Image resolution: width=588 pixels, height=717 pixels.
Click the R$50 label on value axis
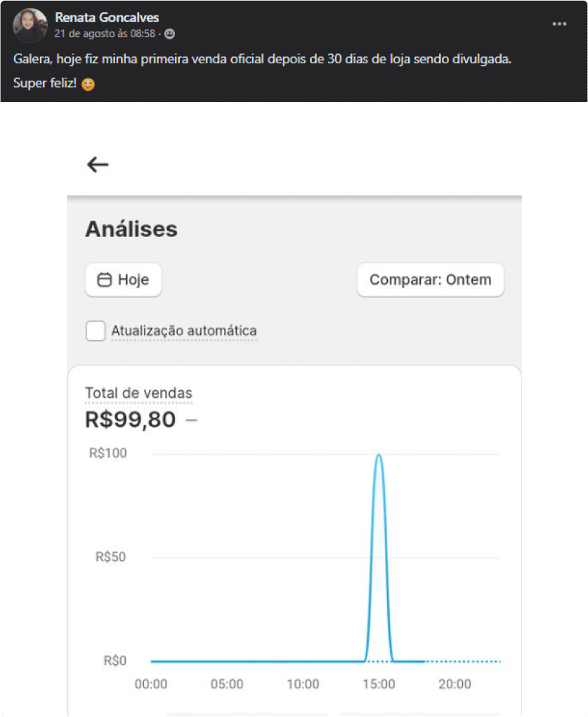[111, 557]
